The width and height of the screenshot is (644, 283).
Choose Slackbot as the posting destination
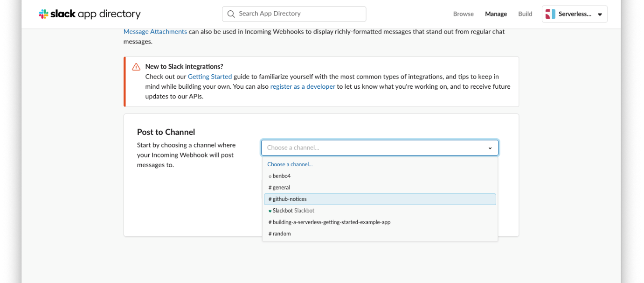(x=283, y=211)
